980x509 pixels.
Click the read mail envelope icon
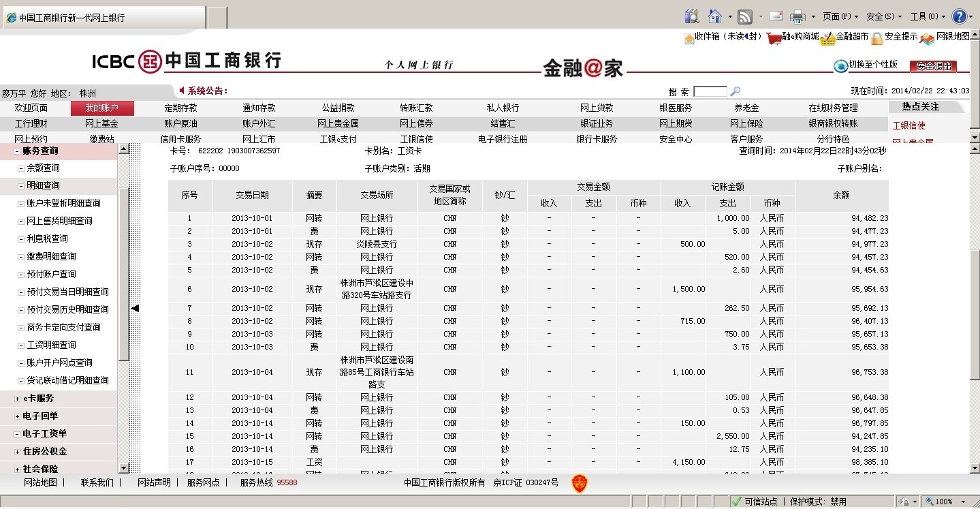(776, 16)
